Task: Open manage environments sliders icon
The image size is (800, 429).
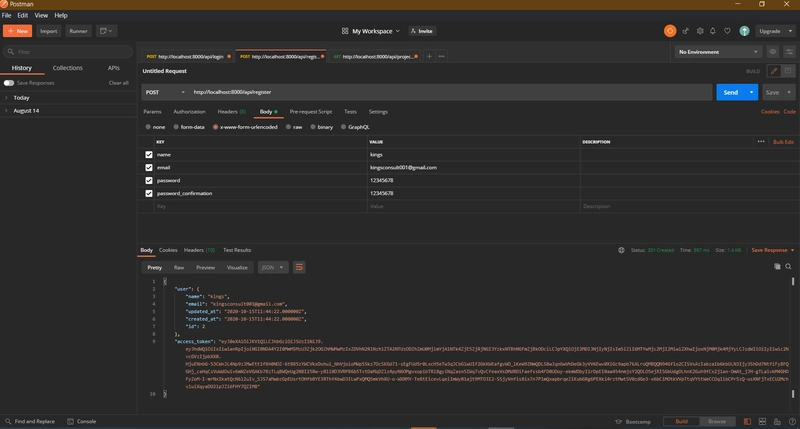Action: [789, 52]
